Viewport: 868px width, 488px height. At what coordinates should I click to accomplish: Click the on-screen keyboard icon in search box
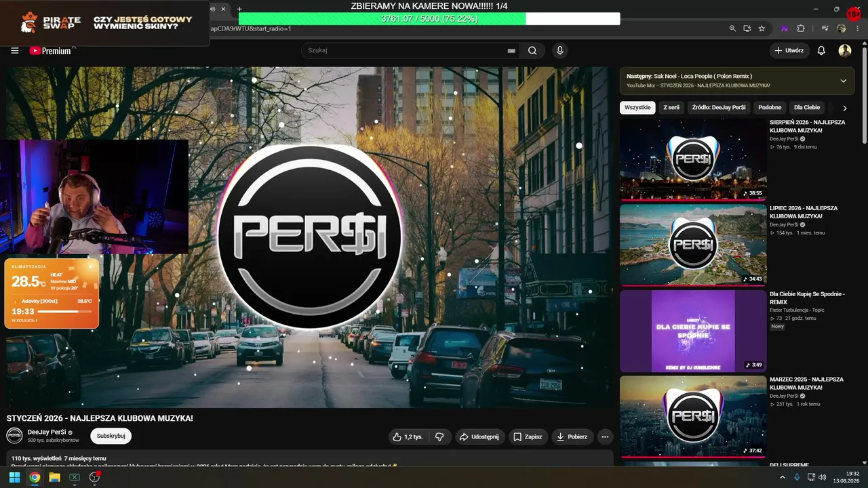point(511,50)
